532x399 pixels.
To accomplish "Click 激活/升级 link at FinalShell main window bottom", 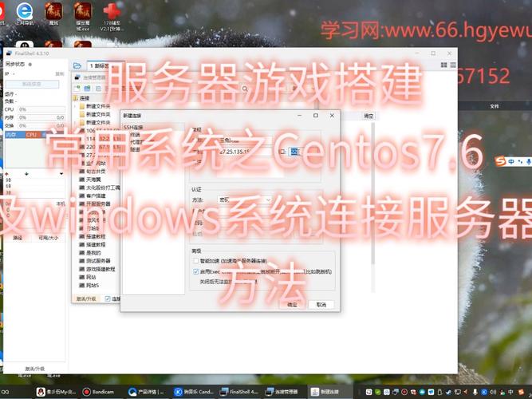I will point(35,369).
